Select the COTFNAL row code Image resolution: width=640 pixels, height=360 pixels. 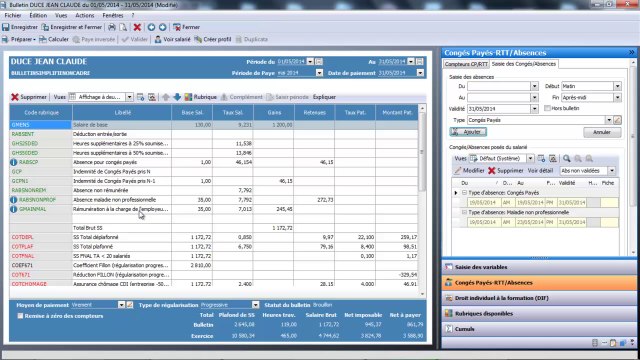pyautogui.click(x=41, y=256)
